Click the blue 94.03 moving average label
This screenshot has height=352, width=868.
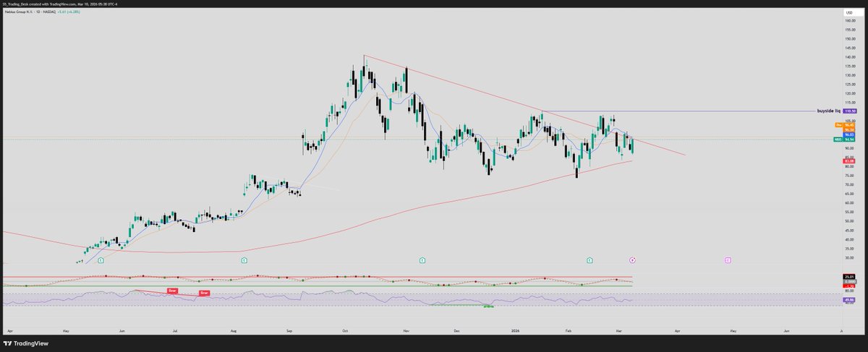pyautogui.click(x=849, y=134)
